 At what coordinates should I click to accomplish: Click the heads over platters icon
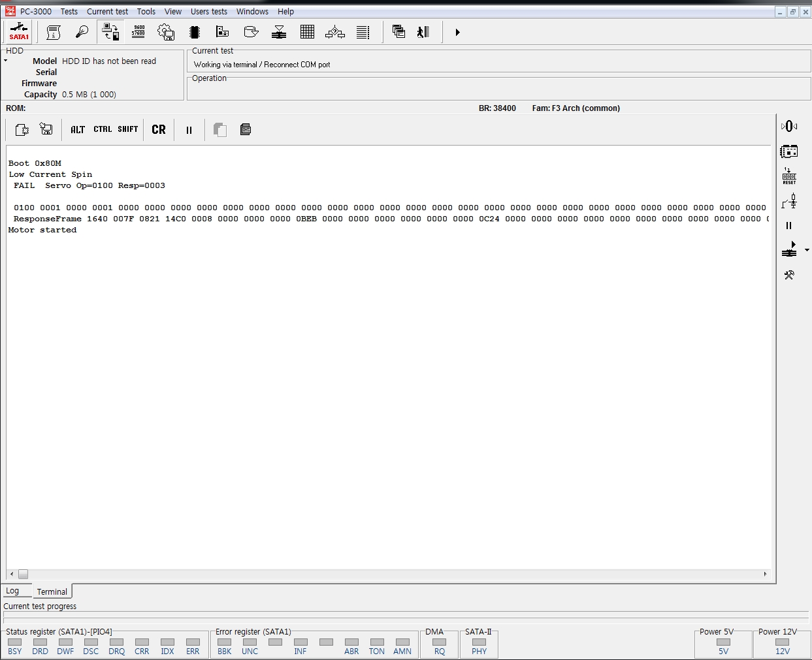tap(279, 32)
